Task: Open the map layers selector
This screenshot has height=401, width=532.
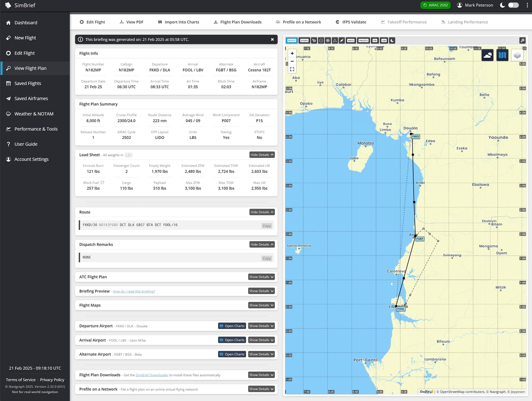Action: click(517, 55)
